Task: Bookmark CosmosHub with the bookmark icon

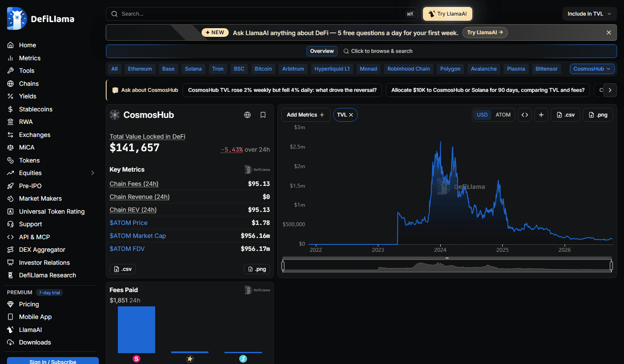Action: [263, 115]
